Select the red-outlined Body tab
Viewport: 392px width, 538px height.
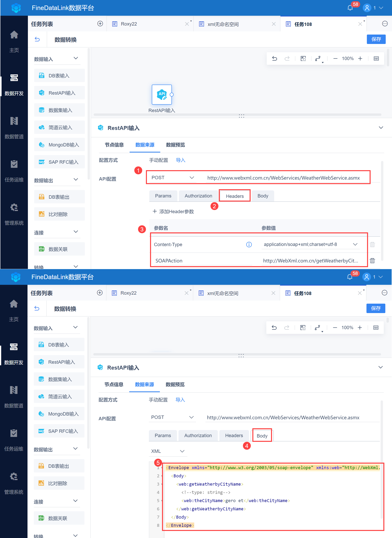(x=262, y=436)
